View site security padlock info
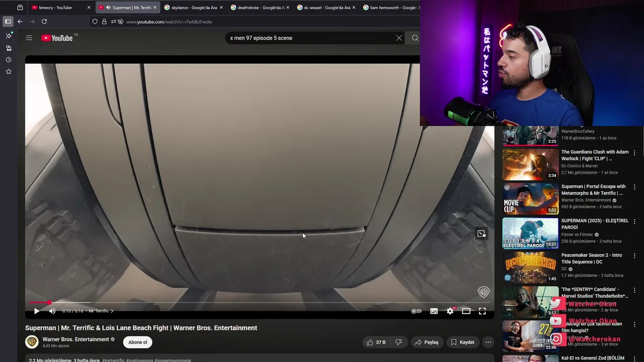Image resolution: width=644 pixels, height=362 pixels. click(104, 22)
